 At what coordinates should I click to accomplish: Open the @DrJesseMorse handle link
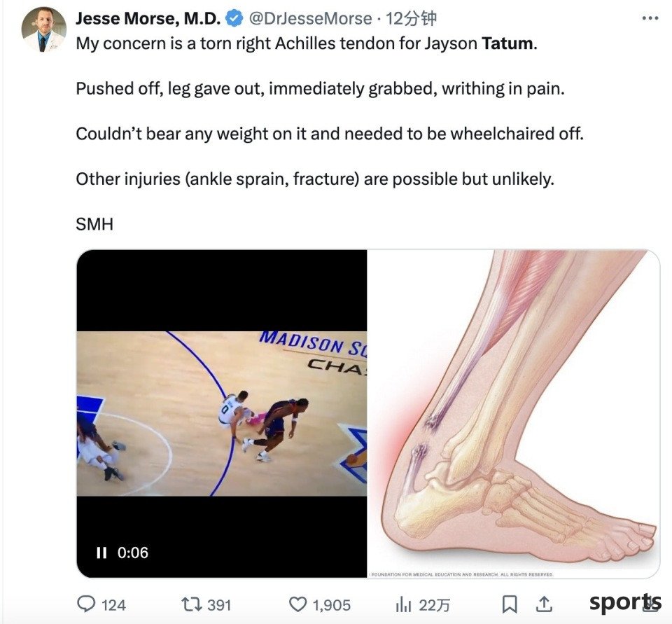310,18
